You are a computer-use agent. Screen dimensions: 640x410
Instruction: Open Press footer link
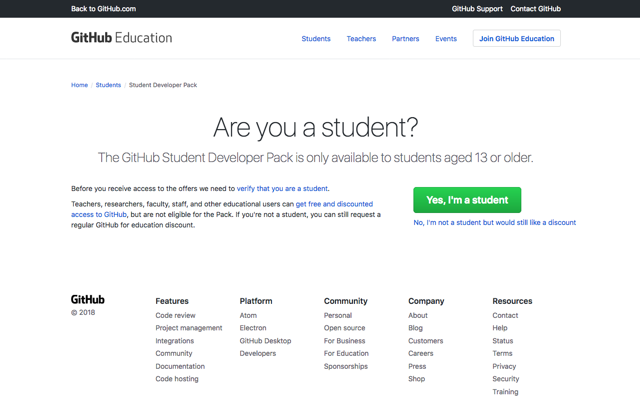(417, 366)
